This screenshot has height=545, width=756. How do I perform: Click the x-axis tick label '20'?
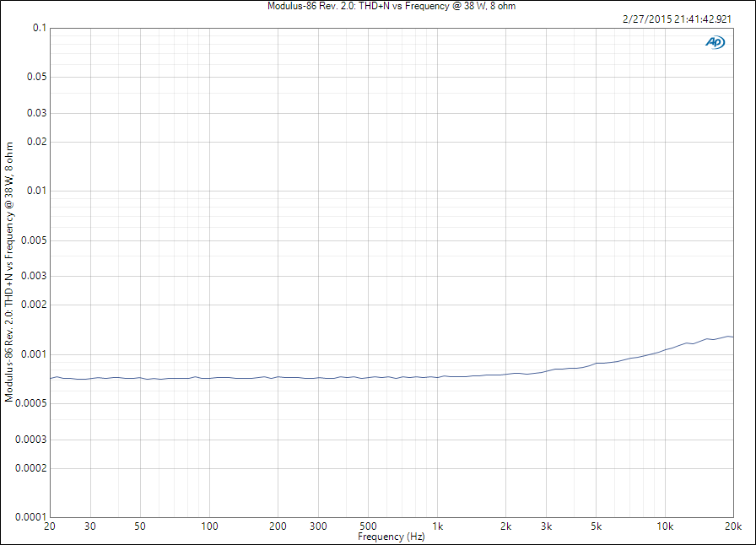50,526
